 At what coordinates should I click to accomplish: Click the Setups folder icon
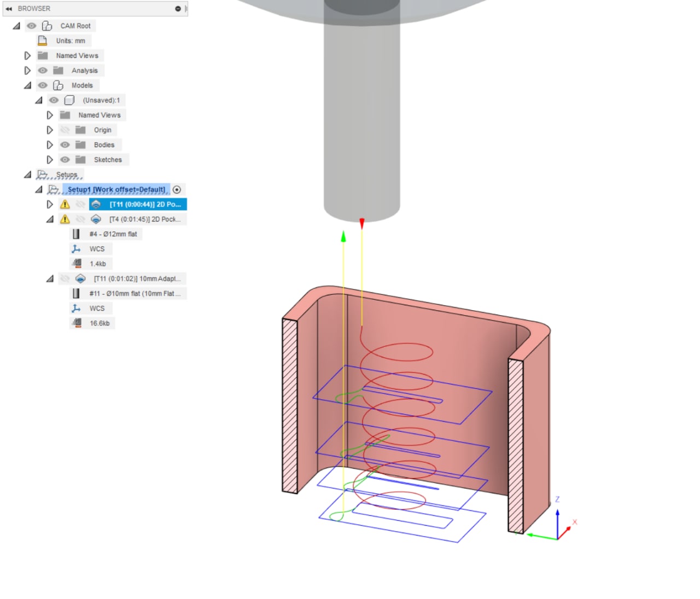pos(43,175)
